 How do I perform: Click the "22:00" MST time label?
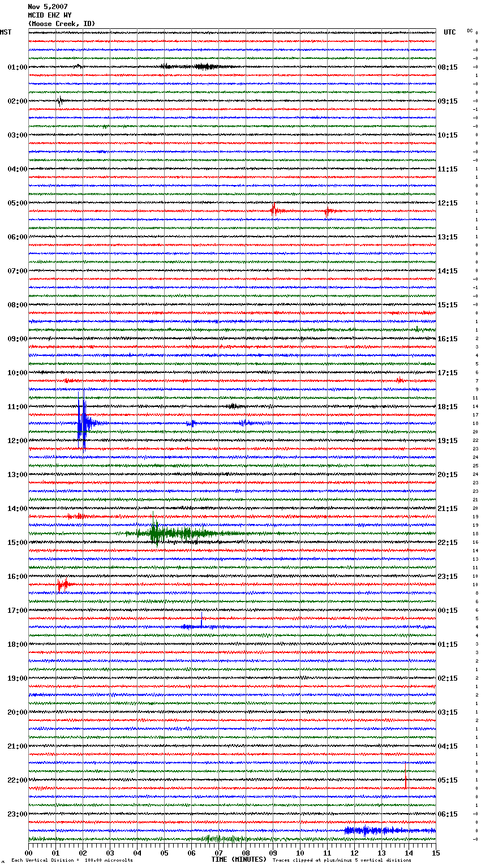18,780
